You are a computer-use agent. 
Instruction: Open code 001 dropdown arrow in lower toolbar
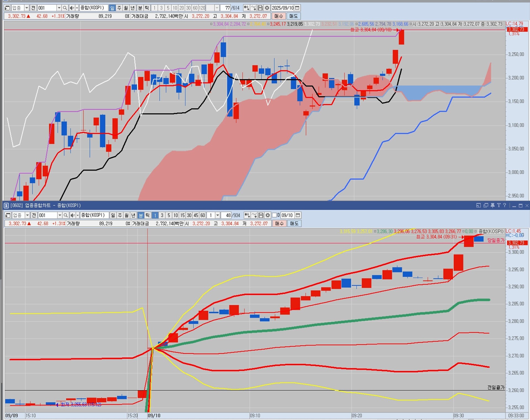coord(60,215)
